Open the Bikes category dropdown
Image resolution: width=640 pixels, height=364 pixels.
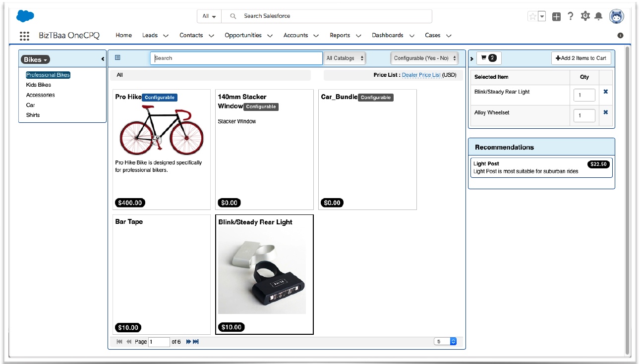tap(36, 59)
